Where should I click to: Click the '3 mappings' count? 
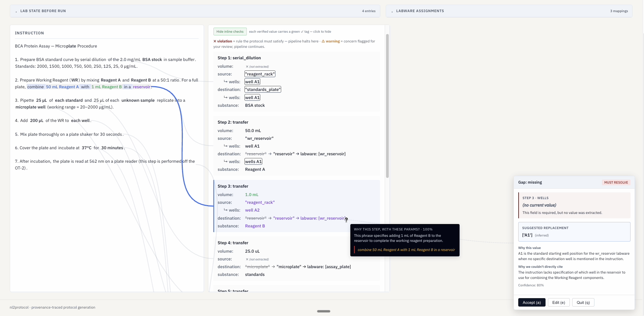pyautogui.click(x=619, y=11)
